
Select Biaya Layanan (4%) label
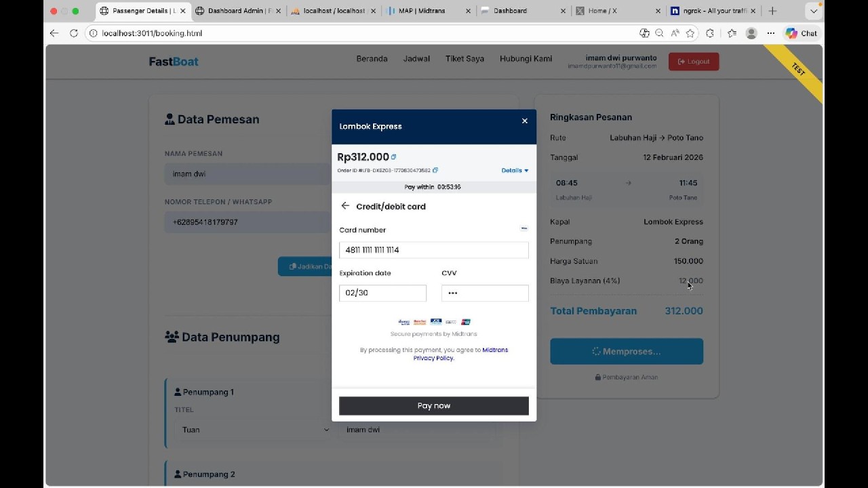click(585, 281)
